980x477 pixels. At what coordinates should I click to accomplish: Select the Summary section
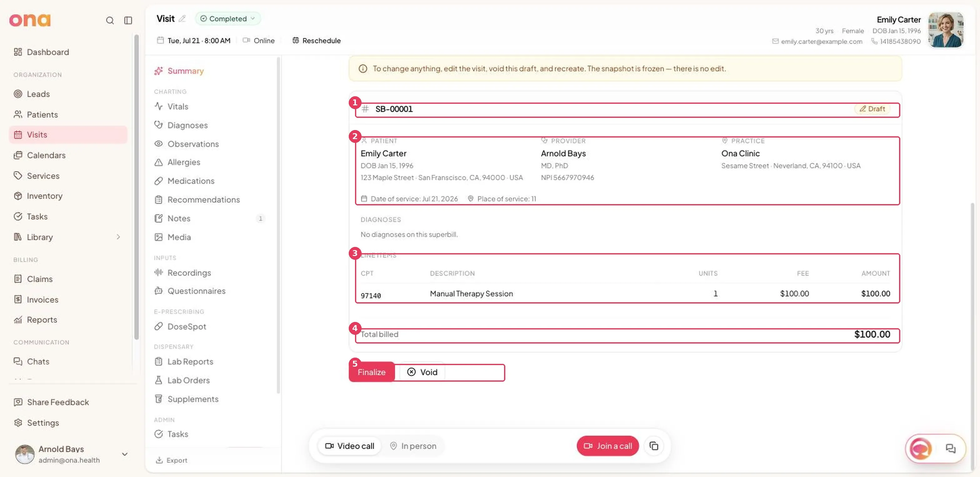(x=179, y=71)
